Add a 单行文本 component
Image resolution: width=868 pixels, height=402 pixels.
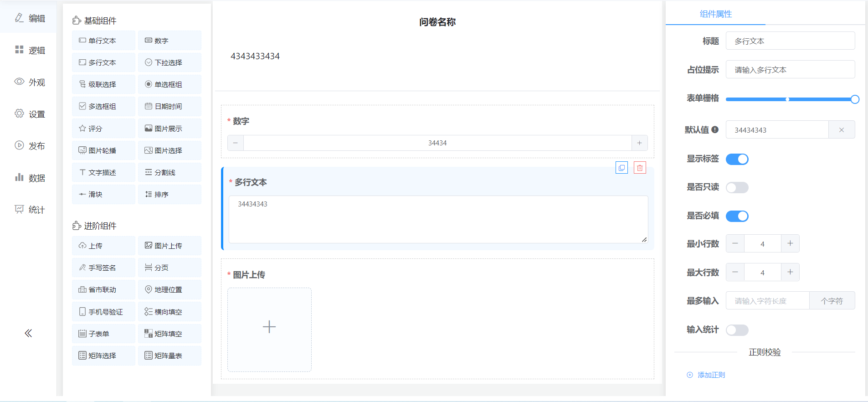coord(103,41)
